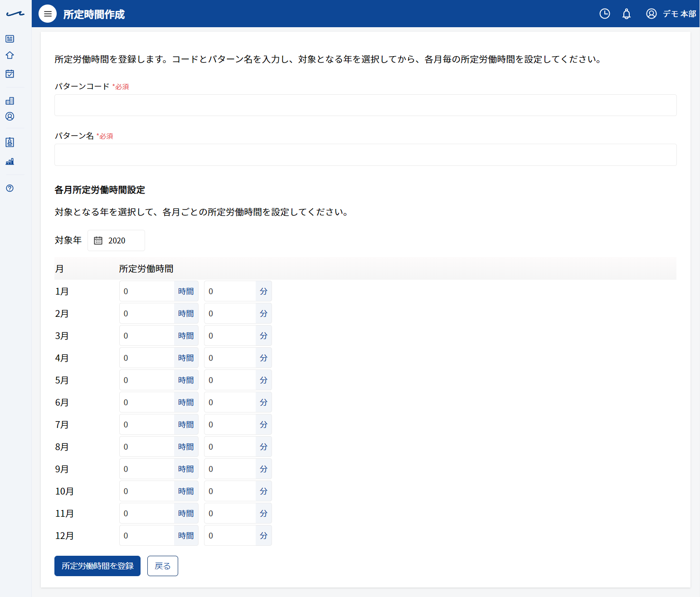
Task: Click the account avatar icon in header
Action: point(651,14)
